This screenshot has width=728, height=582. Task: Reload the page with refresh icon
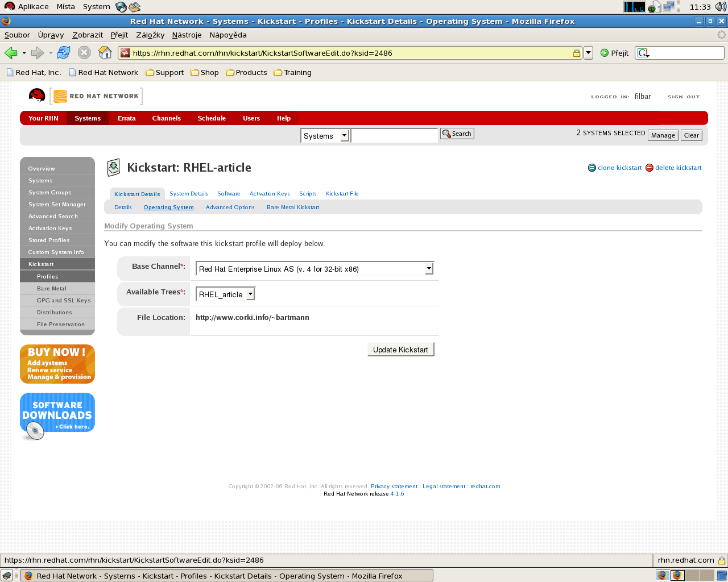[64, 52]
